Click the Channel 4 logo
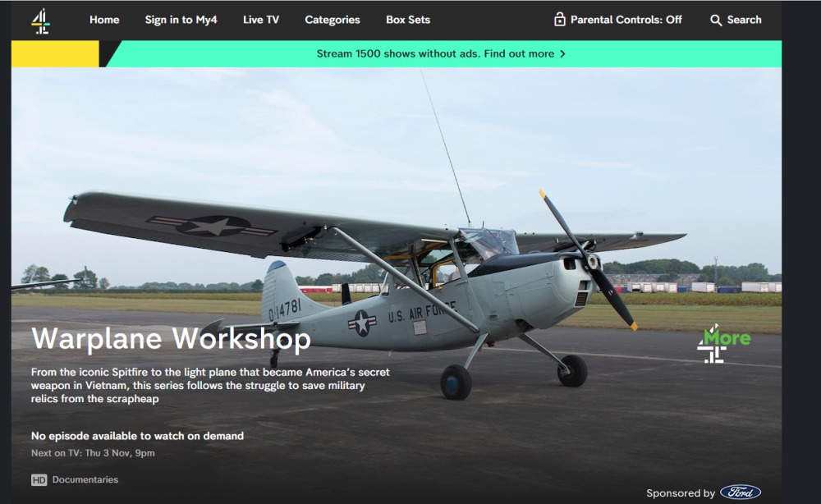 40,21
